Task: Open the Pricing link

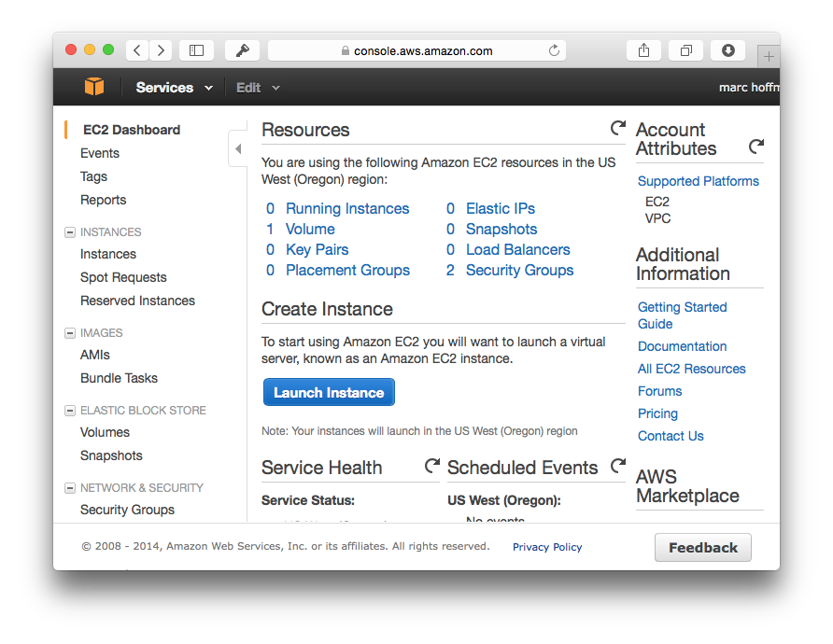Action: (x=657, y=413)
